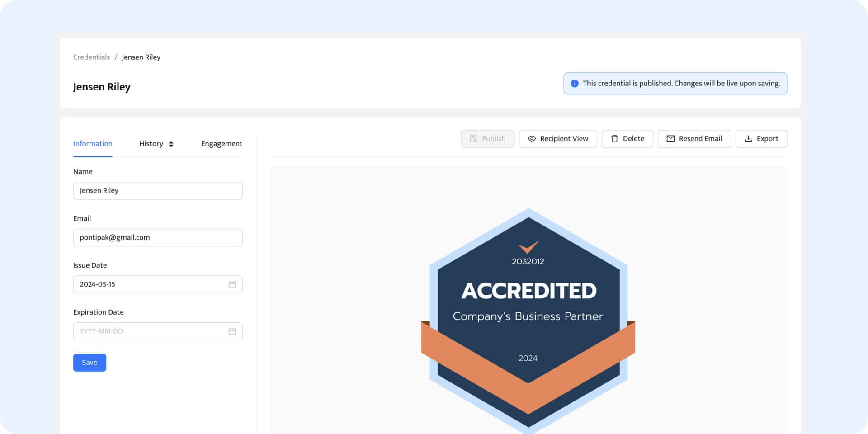Screen dimensions: 868x434
Task: Open the Issue Date calendar picker
Action: coord(232,284)
